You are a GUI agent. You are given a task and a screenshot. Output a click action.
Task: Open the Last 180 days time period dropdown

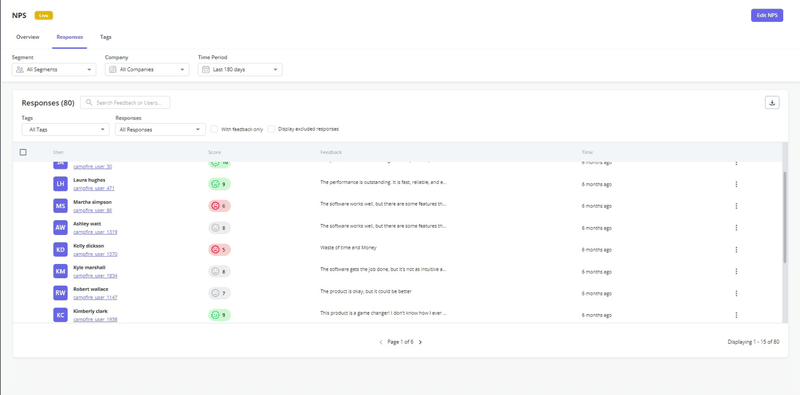point(240,69)
